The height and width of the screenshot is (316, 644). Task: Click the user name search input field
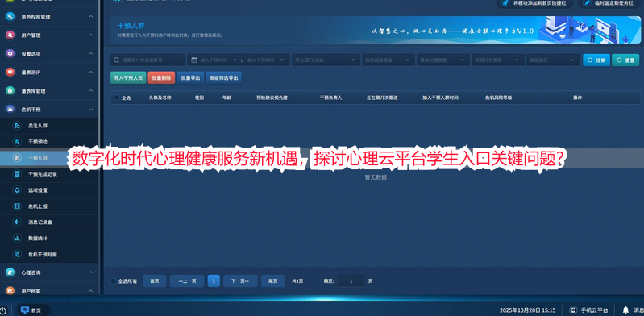pos(147,60)
